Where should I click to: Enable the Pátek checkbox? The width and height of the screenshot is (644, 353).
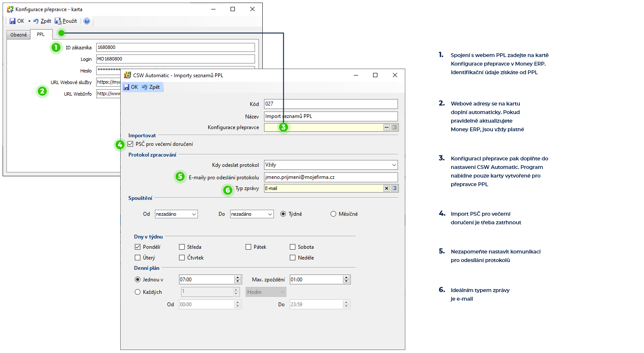pos(249,247)
